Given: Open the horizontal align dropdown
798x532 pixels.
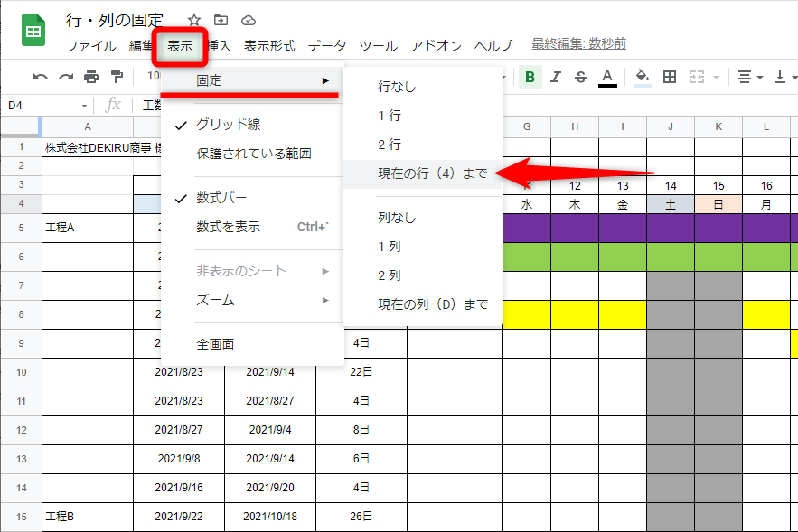Looking at the screenshot, I should (x=749, y=77).
